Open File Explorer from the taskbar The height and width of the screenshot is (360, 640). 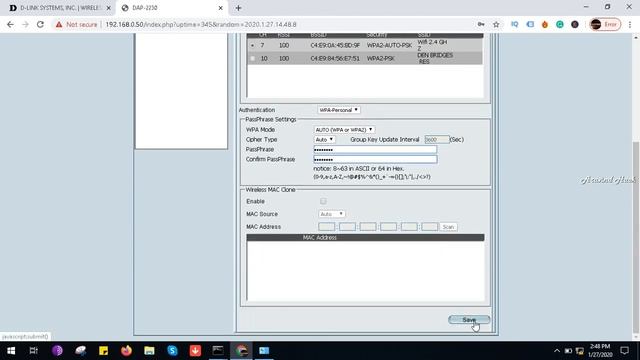149,351
